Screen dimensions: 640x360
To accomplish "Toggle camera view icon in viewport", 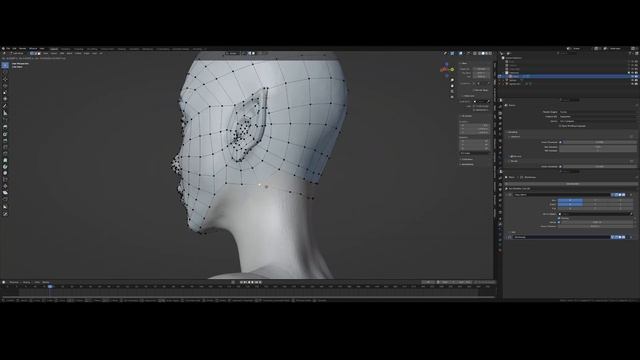I will [x=452, y=91].
